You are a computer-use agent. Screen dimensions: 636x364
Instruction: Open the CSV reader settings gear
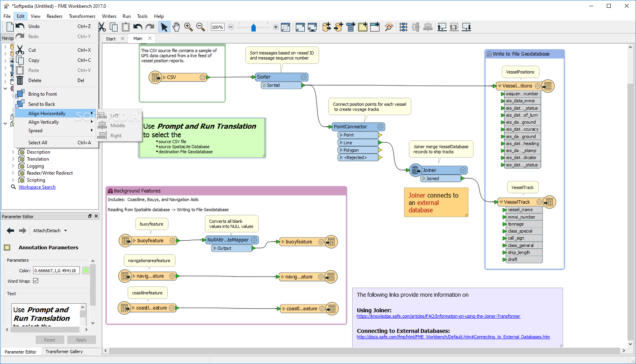[x=202, y=77]
